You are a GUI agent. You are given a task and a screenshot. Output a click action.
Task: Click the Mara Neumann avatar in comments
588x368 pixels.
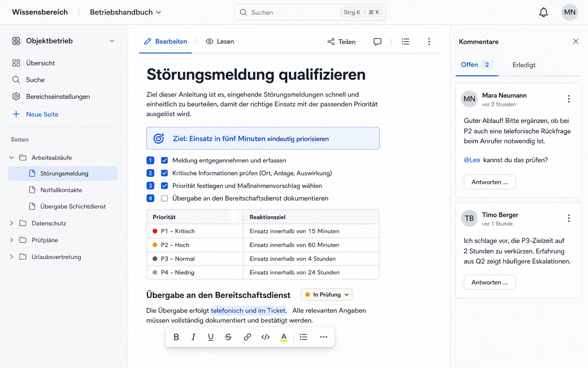469,99
